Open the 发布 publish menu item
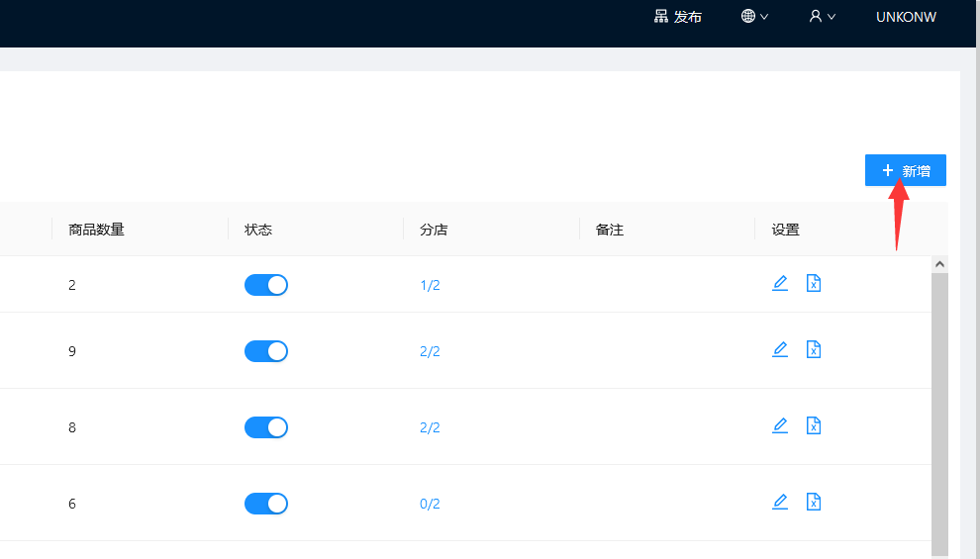980x559 pixels. click(677, 17)
